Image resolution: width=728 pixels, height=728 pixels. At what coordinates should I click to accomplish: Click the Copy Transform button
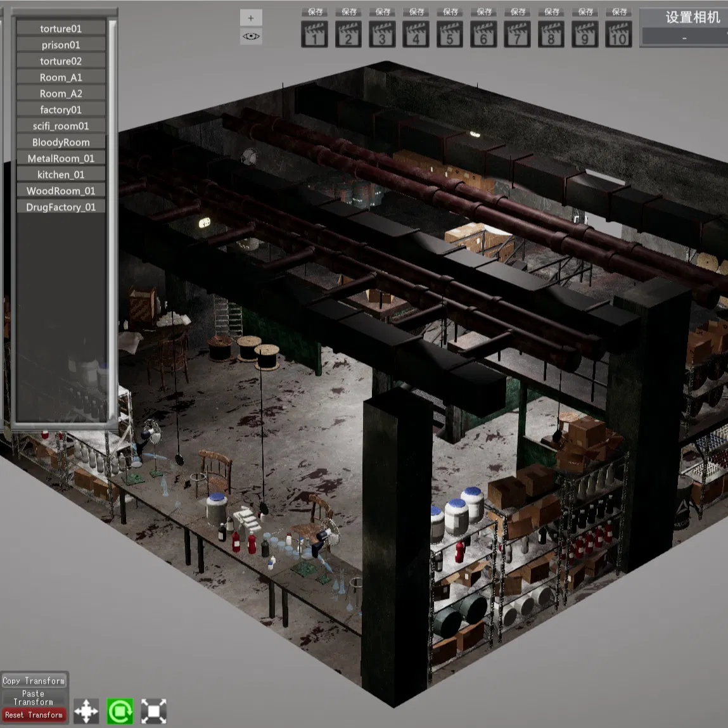pyautogui.click(x=34, y=680)
